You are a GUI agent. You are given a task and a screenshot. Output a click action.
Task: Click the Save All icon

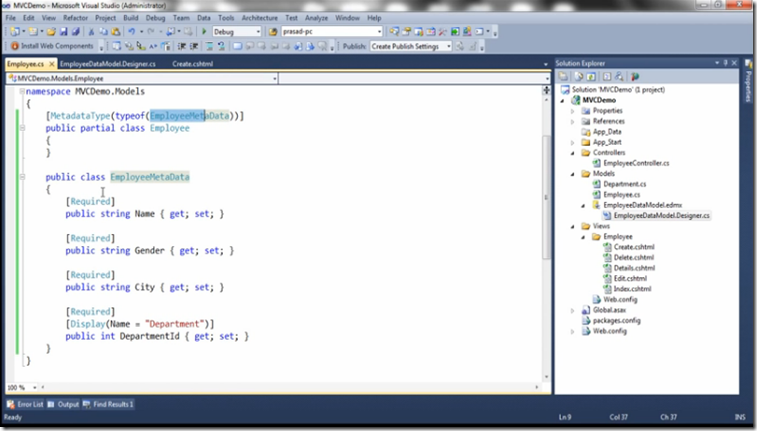pos(75,32)
